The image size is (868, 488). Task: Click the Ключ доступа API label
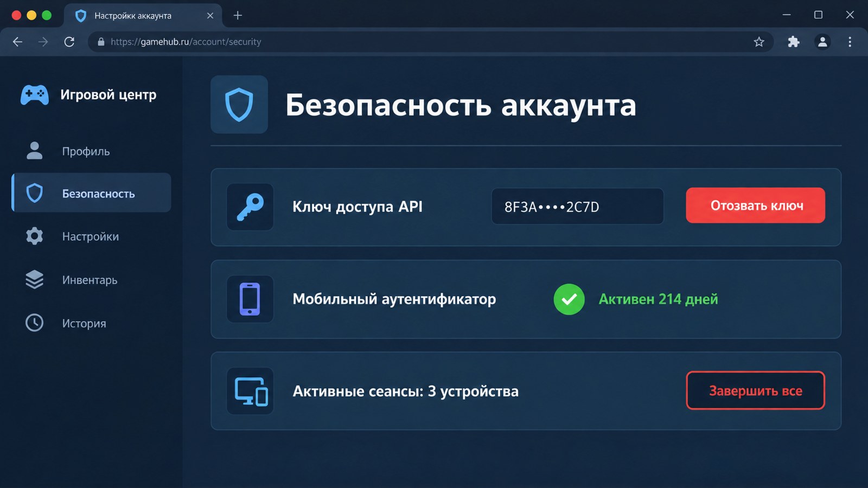click(358, 207)
